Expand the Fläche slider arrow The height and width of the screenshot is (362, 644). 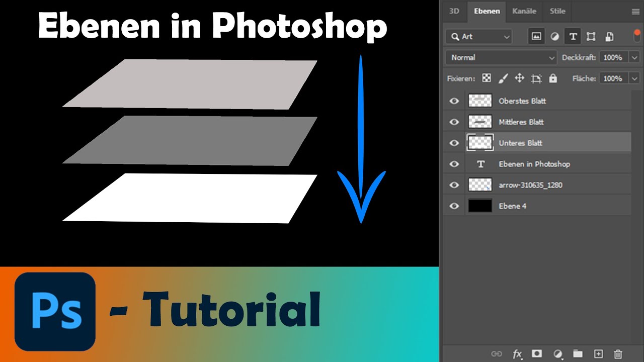pos(634,78)
